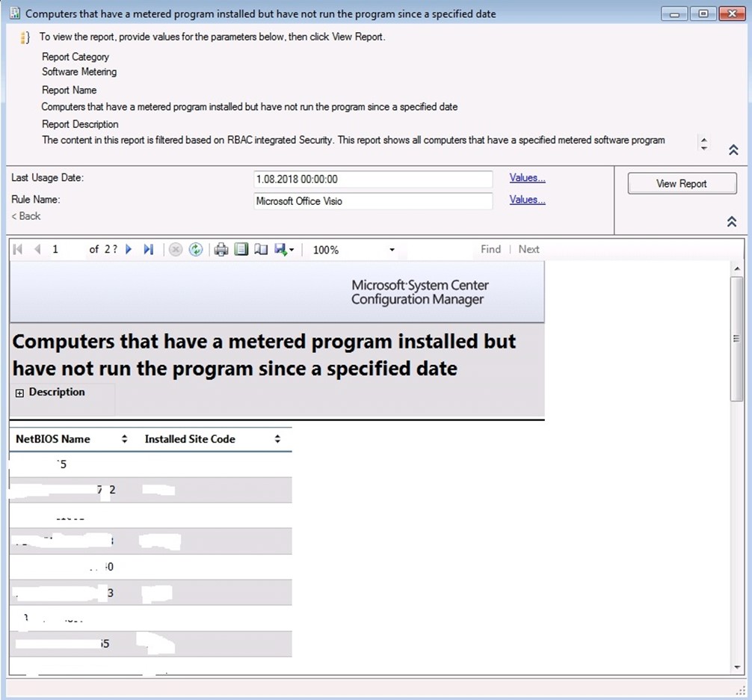This screenshot has width=752, height=700.
Task: Collapse the parameters section
Action: tap(731, 221)
